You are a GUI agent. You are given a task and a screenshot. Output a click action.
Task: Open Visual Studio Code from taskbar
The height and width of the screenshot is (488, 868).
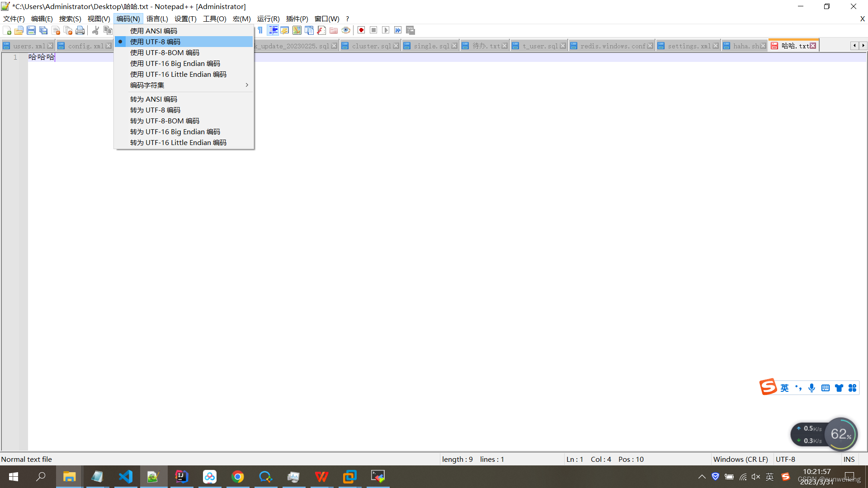coord(125,477)
